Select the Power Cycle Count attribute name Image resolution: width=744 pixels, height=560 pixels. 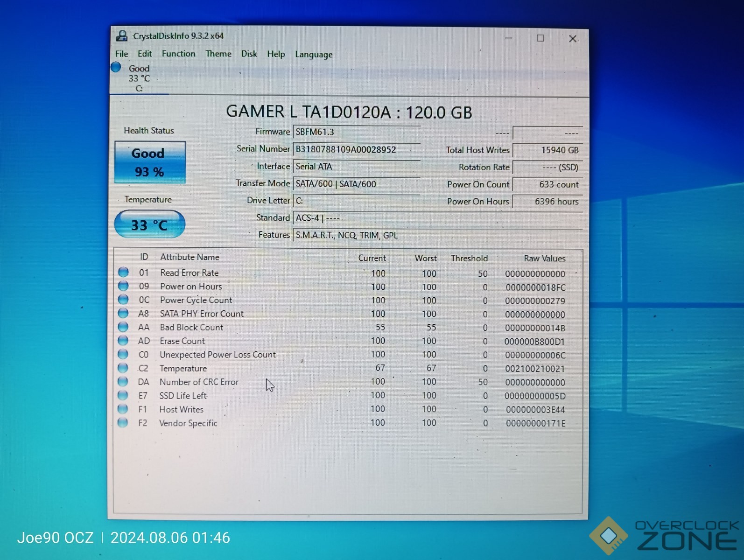tap(196, 300)
